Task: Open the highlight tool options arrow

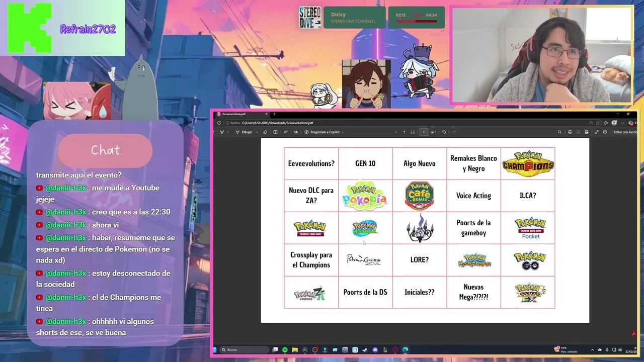Action: pyautogui.click(x=228, y=132)
